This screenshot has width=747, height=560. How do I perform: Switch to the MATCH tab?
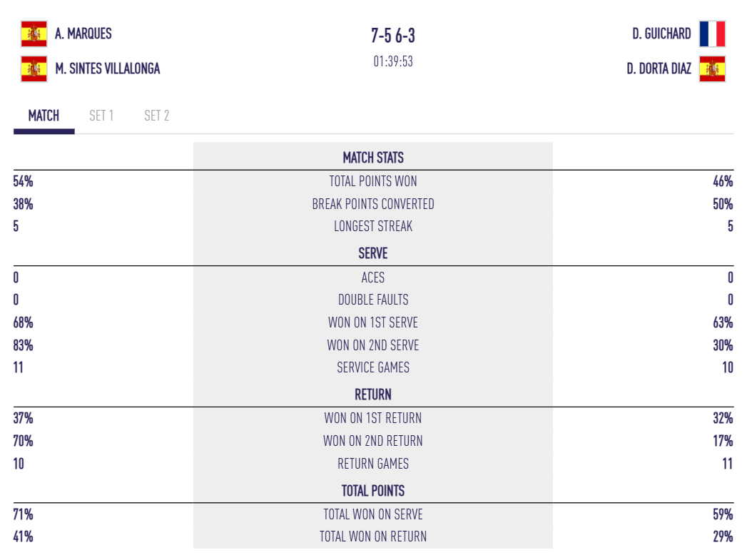44,116
